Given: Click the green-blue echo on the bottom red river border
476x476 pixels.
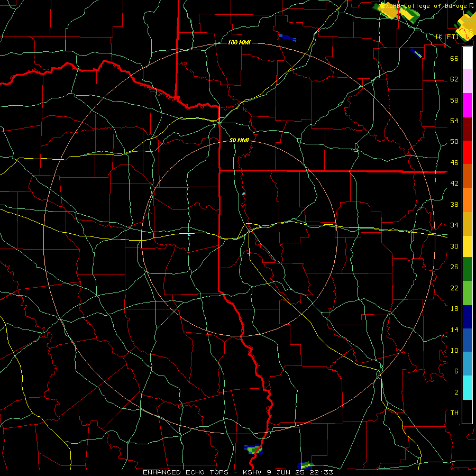Looking at the screenshot, I should click(253, 449).
